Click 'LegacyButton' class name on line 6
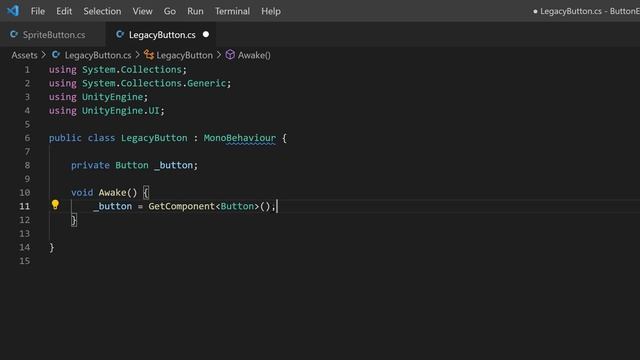This screenshot has width=640, height=360. [154, 138]
